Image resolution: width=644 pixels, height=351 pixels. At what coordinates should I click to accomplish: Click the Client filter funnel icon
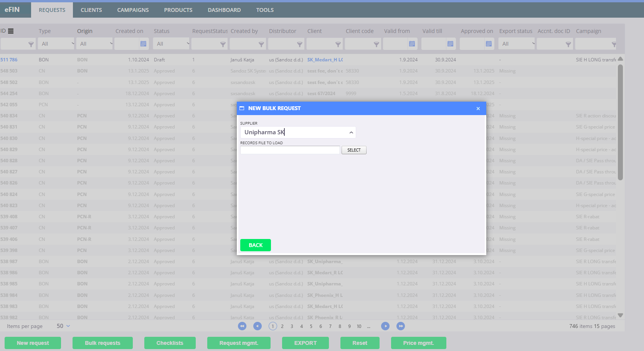coord(338,44)
